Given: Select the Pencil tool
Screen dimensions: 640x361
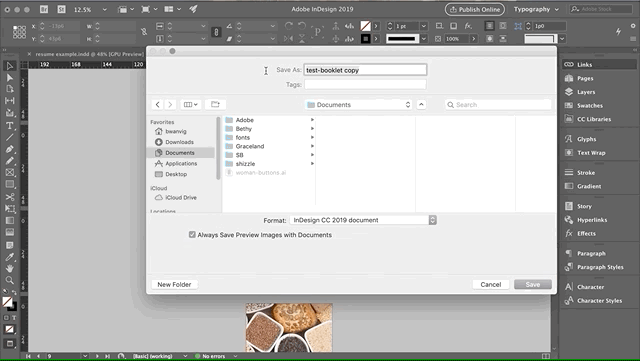Looking at the screenshot, I should (x=10, y=161).
